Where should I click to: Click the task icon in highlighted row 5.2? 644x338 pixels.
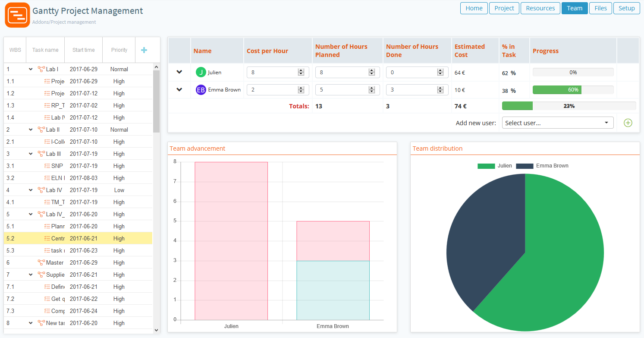pyautogui.click(x=47, y=238)
